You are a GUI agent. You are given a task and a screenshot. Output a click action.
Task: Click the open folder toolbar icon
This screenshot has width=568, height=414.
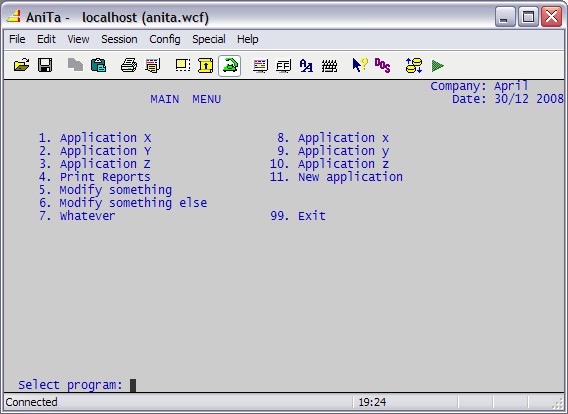[22, 66]
